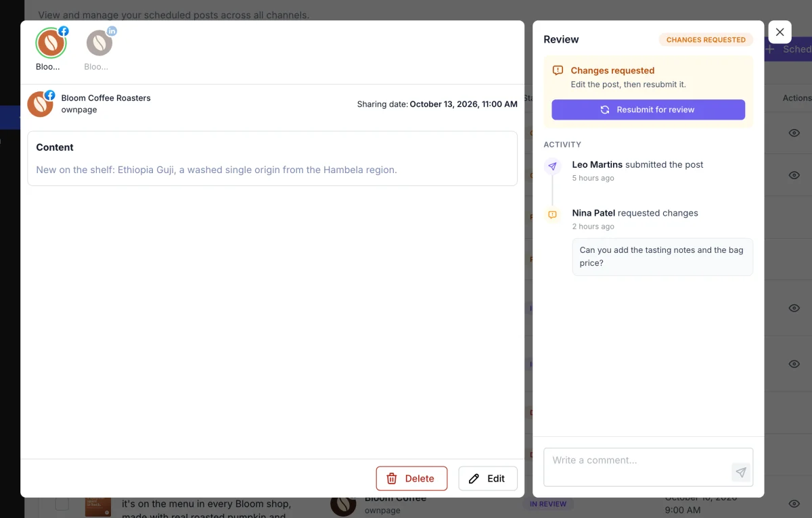
Task: Tick the pumpkin post checkbox in background list
Action: [62, 504]
